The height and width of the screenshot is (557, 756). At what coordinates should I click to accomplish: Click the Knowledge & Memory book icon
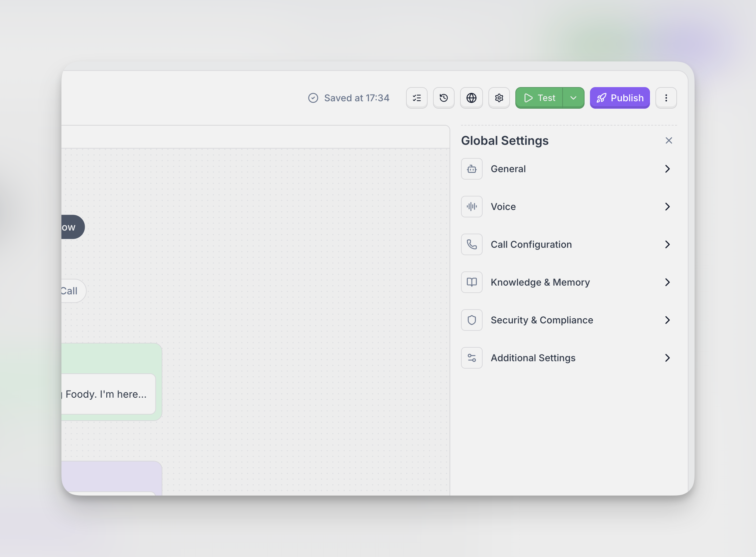471,282
